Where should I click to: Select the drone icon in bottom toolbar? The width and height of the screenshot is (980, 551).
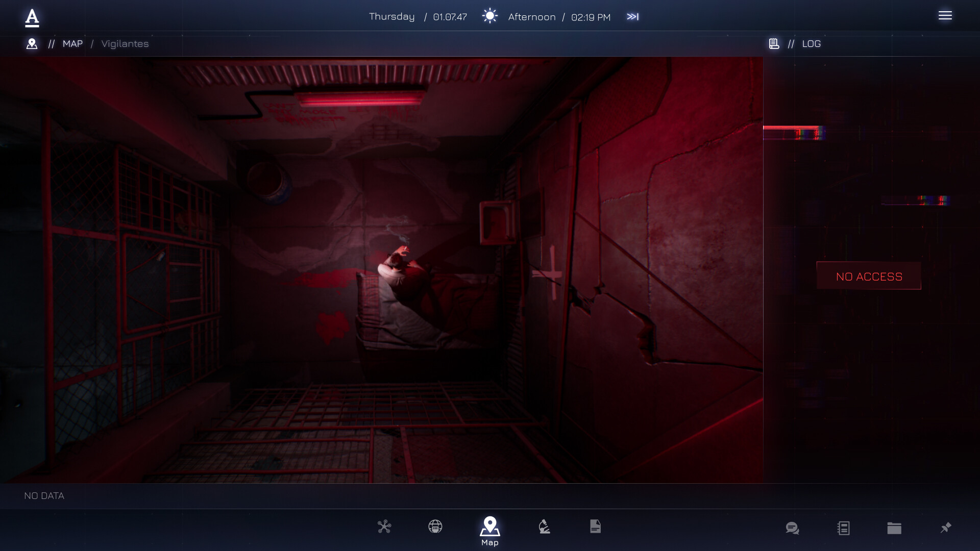(385, 527)
